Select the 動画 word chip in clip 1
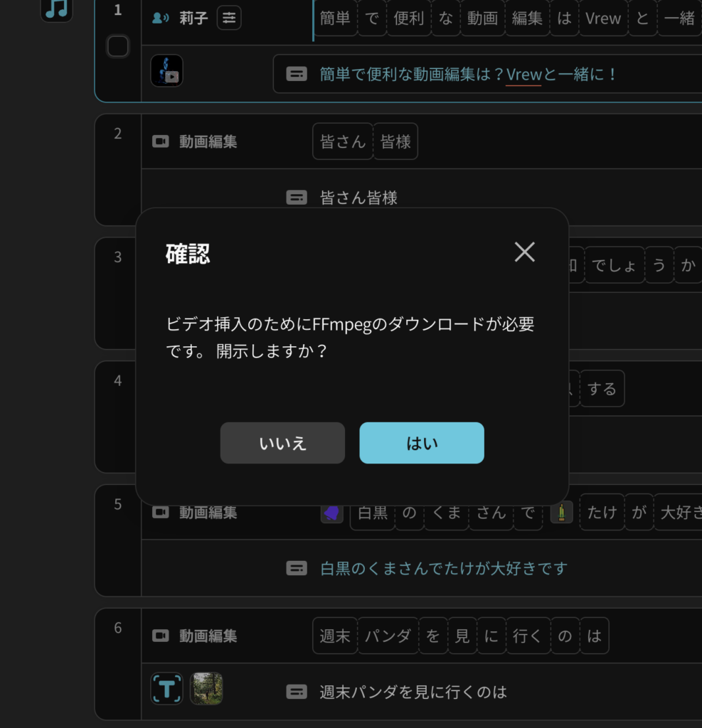This screenshot has width=702, height=728. [482, 18]
